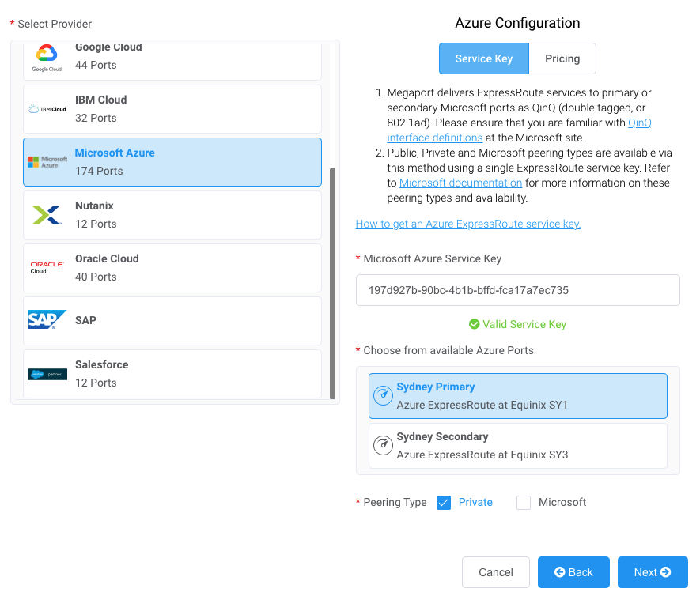The image size is (700, 596).
Task: Switch to the Pricing tab
Action: [562, 58]
